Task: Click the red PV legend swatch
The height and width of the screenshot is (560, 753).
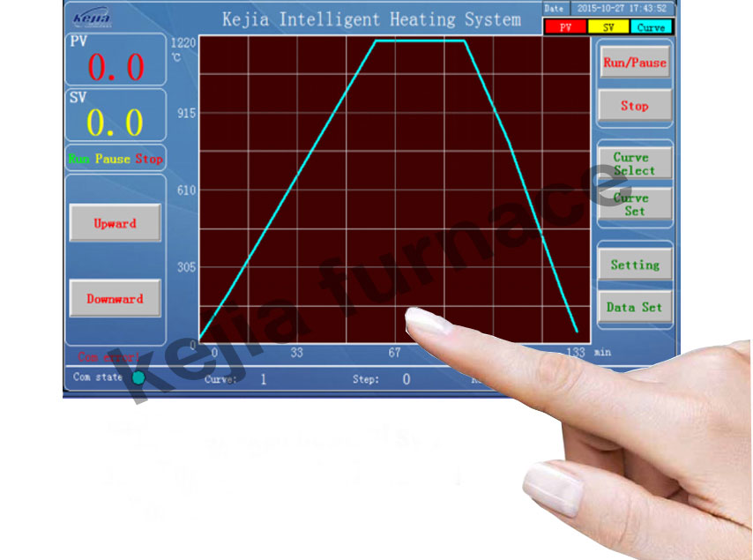Action: tap(565, 26)
